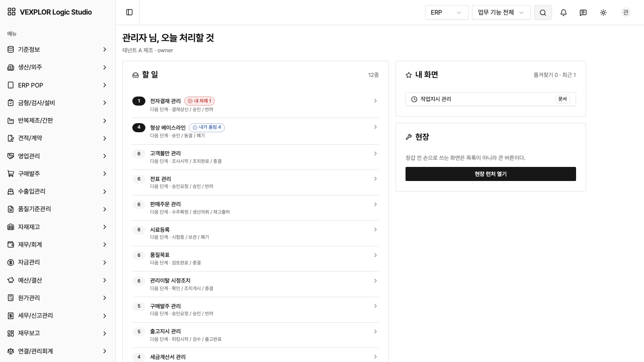This screenshot has width=644, height=362.
Task: Expand the 품질기준관리 menu chevron
Action: coord(105,209)
